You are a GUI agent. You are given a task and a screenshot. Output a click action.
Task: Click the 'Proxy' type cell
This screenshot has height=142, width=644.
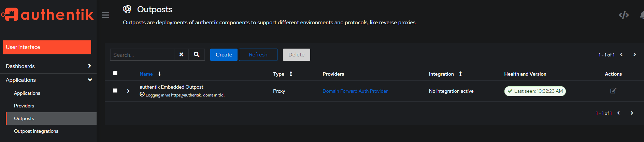tap(279, 91)
